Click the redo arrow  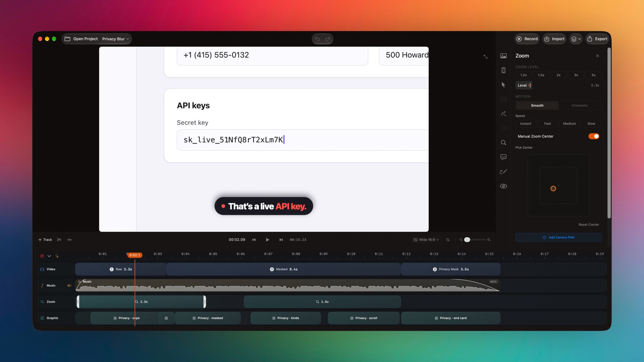[328, 39]
